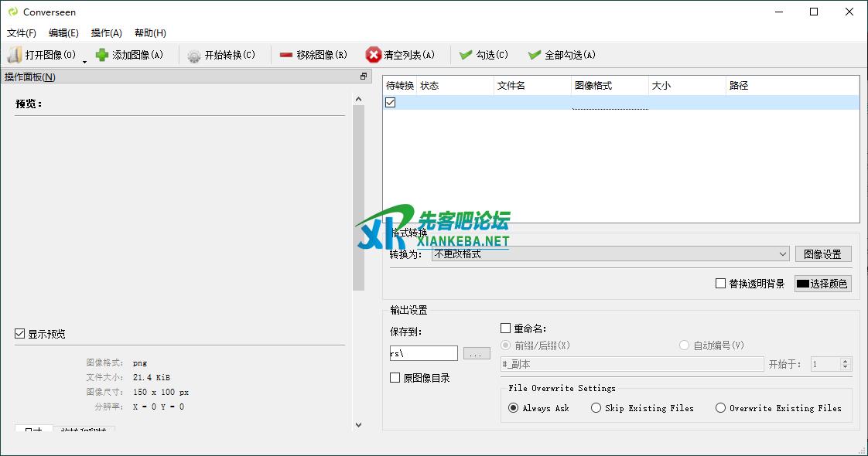Click the browse "..." button for save folder
Screen dimensions: 868x456
pos(477,353)
